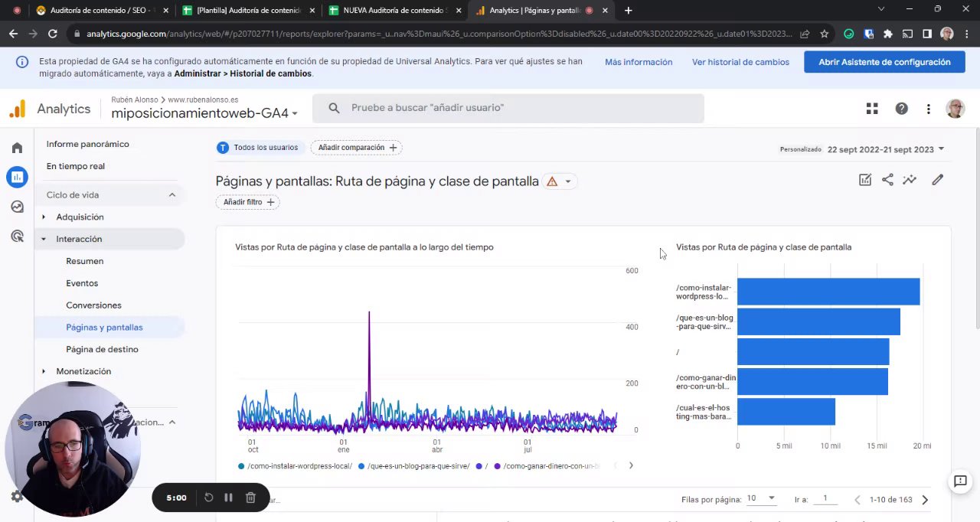The width and height of the screenshot is (980, 522).
Task: Click Ver historial de cambios link
Action: pos(740,62)
